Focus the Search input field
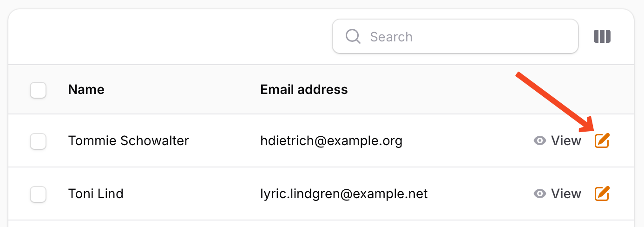644x227 pixels. [x=465, y=36]
